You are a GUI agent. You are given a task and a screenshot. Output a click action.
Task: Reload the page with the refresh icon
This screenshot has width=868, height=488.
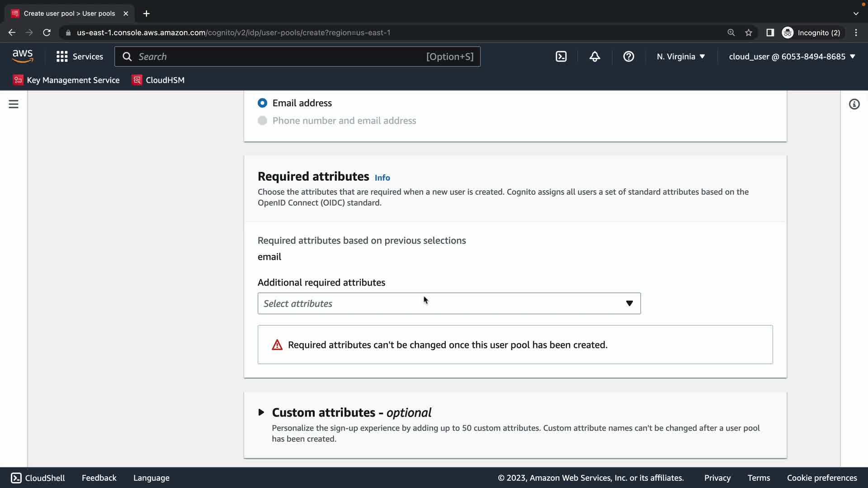click(47, 33)
